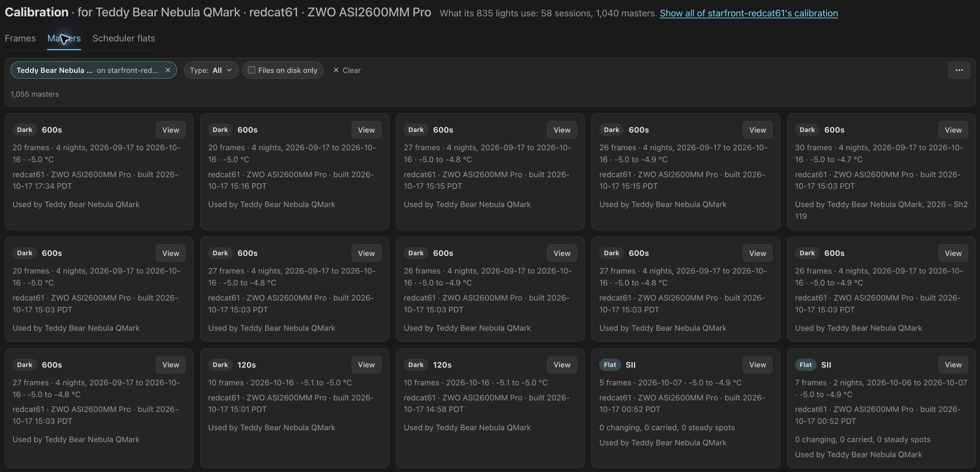Click '7 frames · 2 nights, 2026-10-06 to 2026-10-07' text
This screenshot has height=472, width=980.
coord(881,382)
